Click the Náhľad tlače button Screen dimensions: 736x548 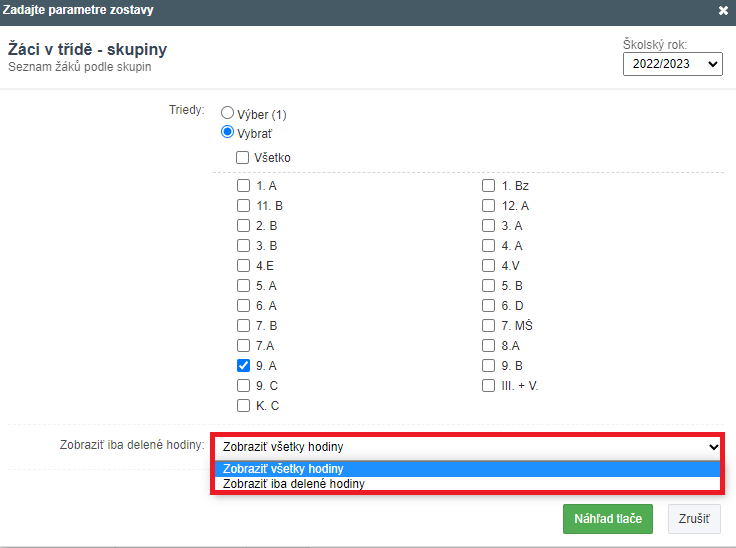(607, 519)
